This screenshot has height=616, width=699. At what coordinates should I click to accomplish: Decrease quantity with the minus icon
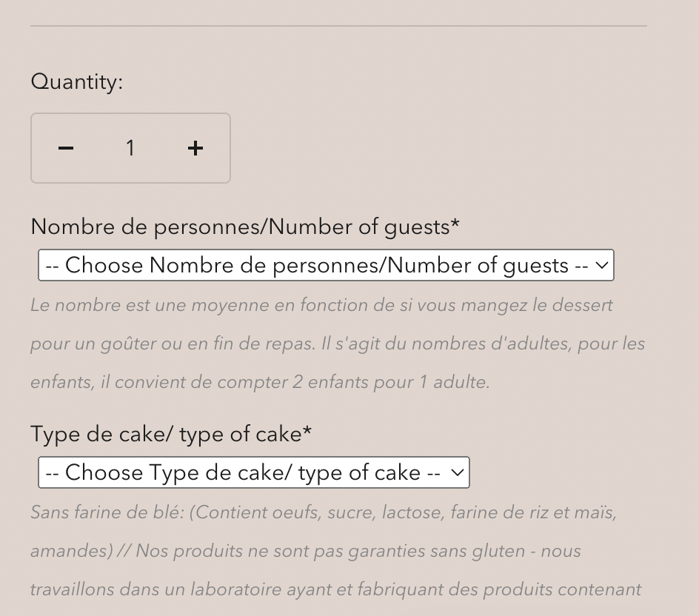(66, 148)
